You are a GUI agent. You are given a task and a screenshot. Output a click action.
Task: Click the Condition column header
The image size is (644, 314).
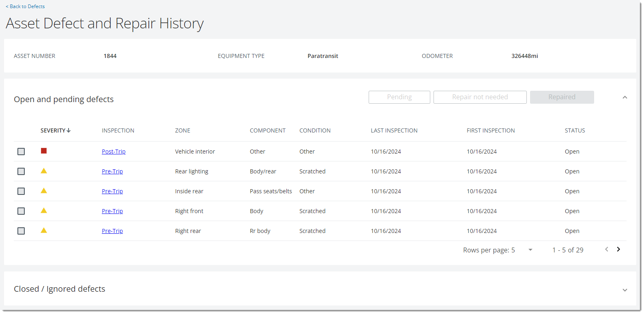(x=315, y=130)
